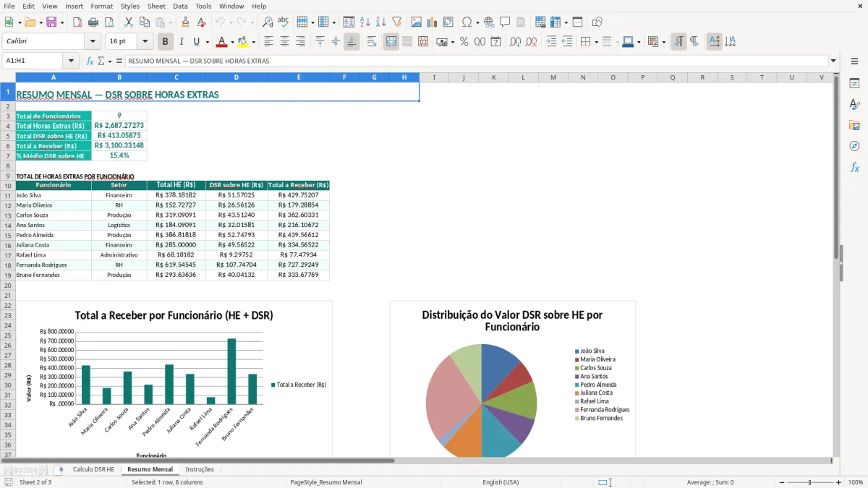Toggle Italic formatting

(181, 42)
